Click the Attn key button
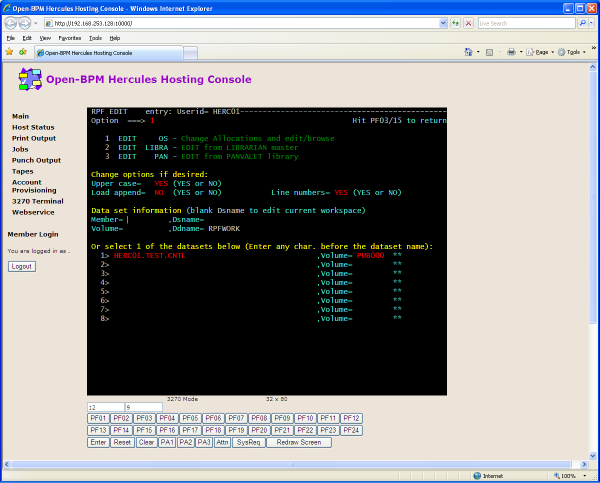The width and height of the screenshot is (600, 483). point(222,442)
